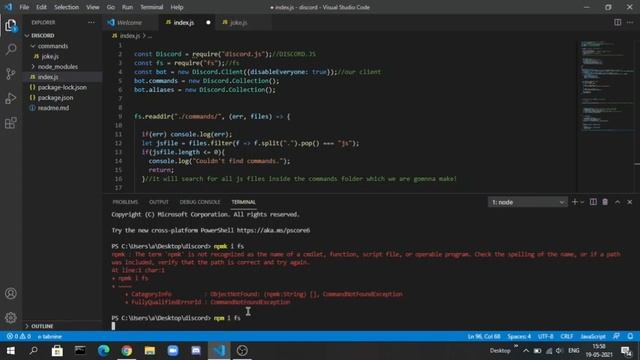Open Google Chrome from taskbar
Image resolution: width=640 pixels, height=360 pixels.
coord(127,351)
